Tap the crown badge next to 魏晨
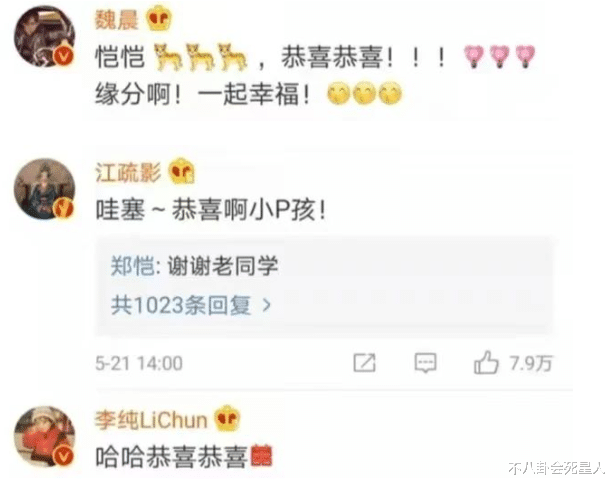This screenshot has height=484, width=613. click(159, 20)
